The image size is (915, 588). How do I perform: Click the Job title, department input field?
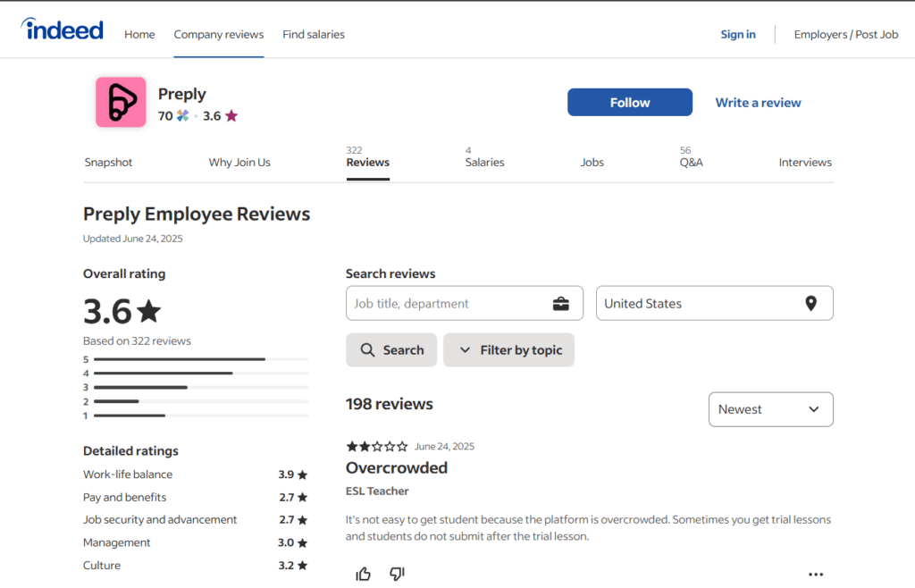coord(447,304)
